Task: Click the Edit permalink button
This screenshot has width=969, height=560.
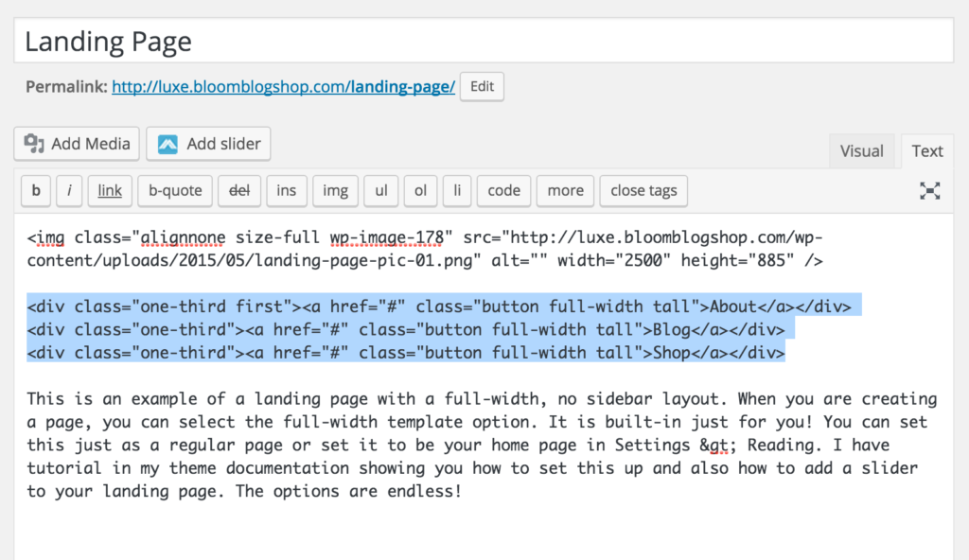Action: [482, 86]
